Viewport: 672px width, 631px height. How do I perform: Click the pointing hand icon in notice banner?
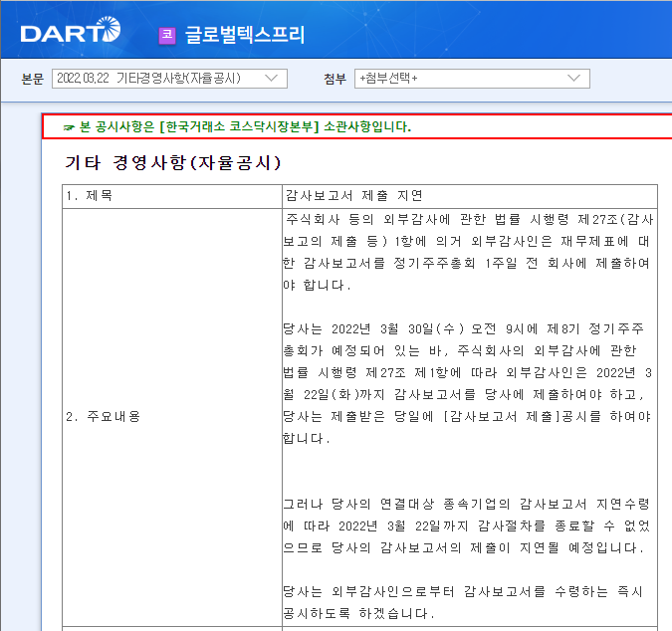[69, 127]
